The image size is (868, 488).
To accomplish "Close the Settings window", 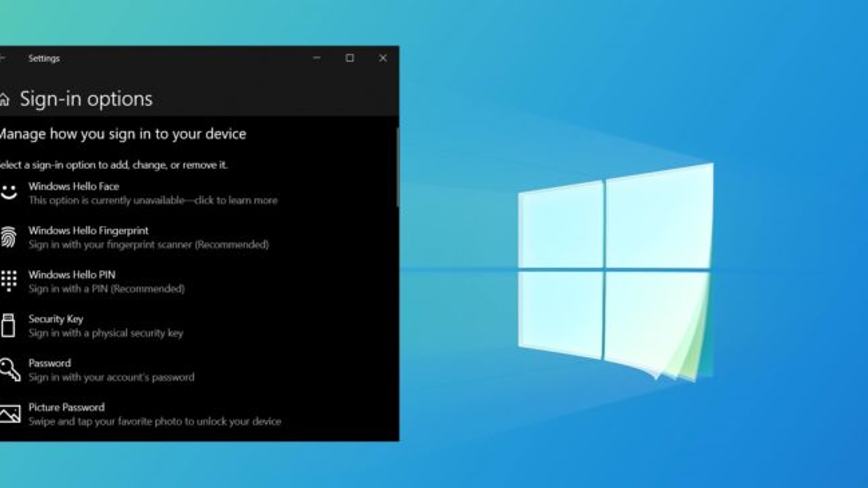I will [x=383, y=58].
